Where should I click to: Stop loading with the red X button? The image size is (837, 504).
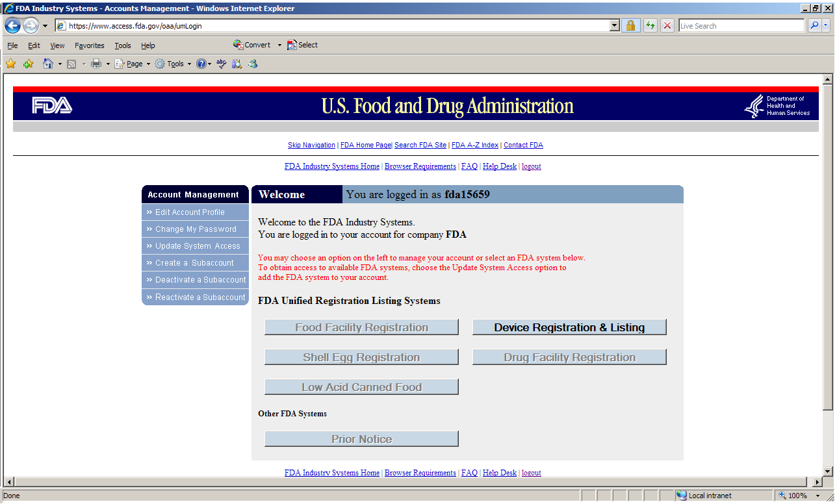[x=667, y=26]
